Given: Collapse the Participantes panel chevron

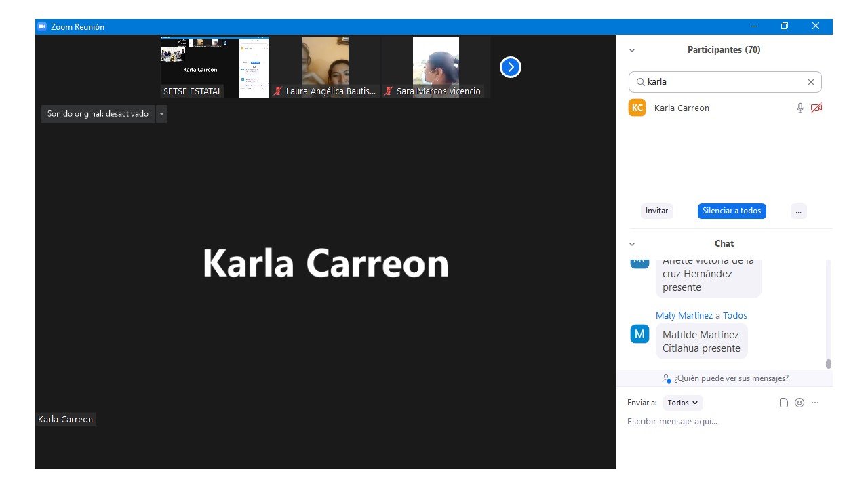Looking at the screenshot, I should pyautogui.click(x=632, y=50).
